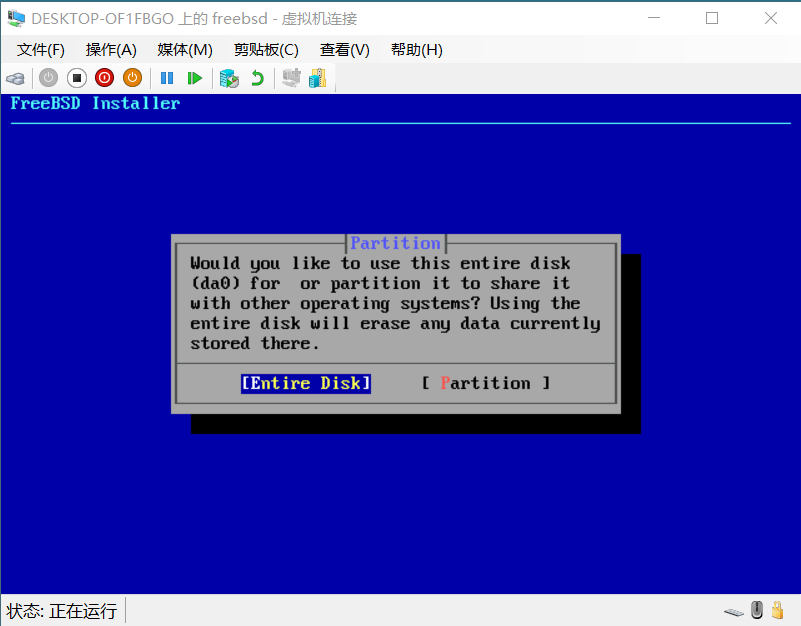Click the VM connection window title icon

click(x=16, y=18)
